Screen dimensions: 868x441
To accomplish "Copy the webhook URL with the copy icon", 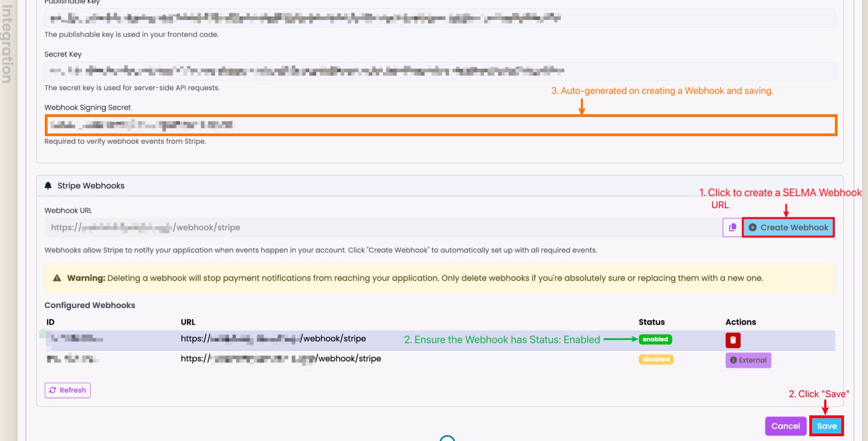I will pos(732,227).
